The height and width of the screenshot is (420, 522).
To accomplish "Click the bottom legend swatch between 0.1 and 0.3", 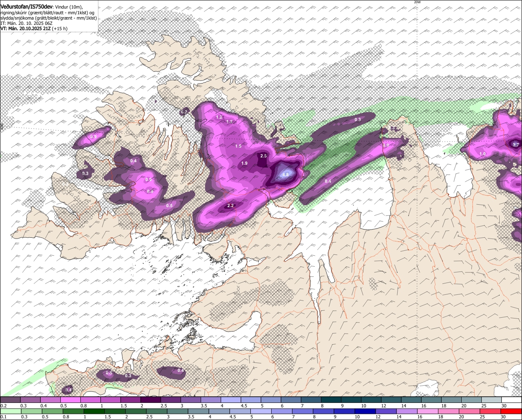I will [11, 411].
